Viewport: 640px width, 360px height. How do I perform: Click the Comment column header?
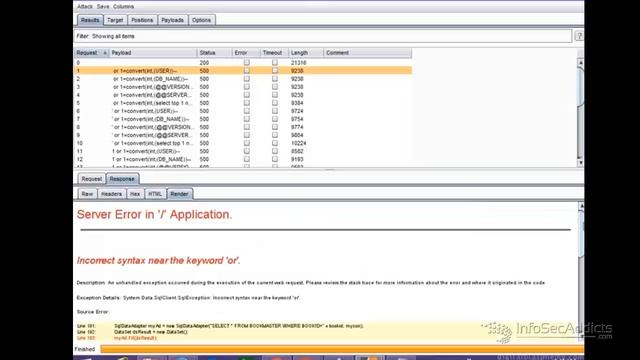click(x=367, y=53)
